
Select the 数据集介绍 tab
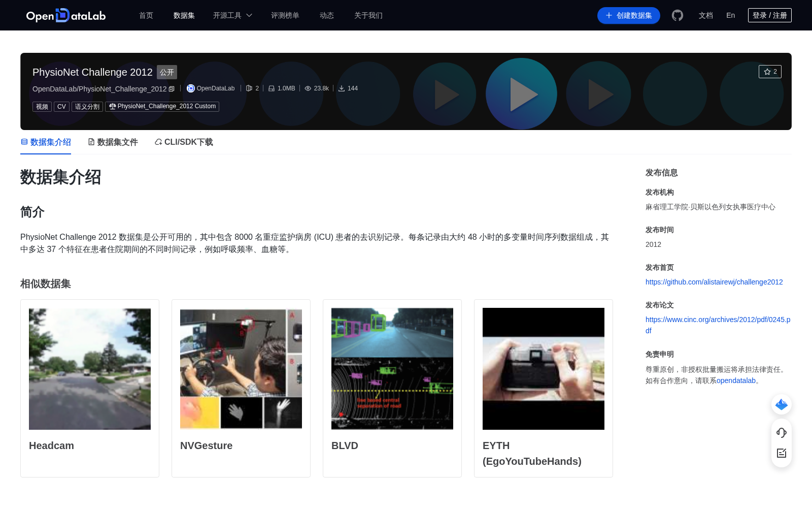(x=46, y=142)
